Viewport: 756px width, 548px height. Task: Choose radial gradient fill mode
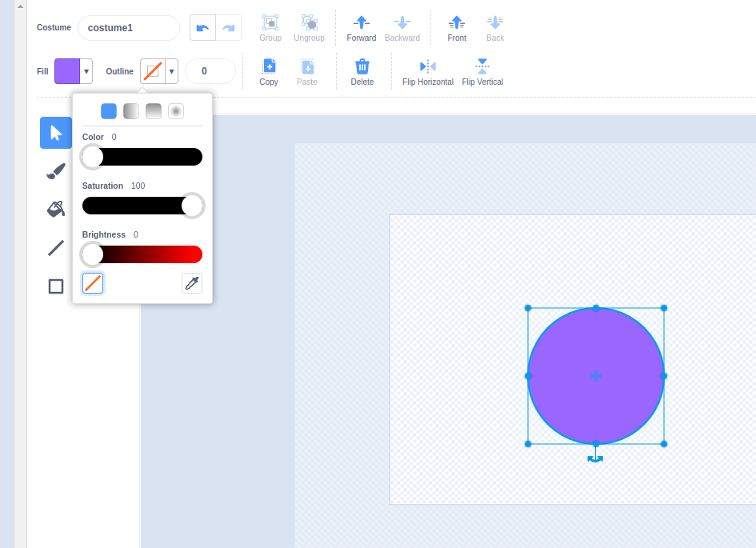[176, 111]
